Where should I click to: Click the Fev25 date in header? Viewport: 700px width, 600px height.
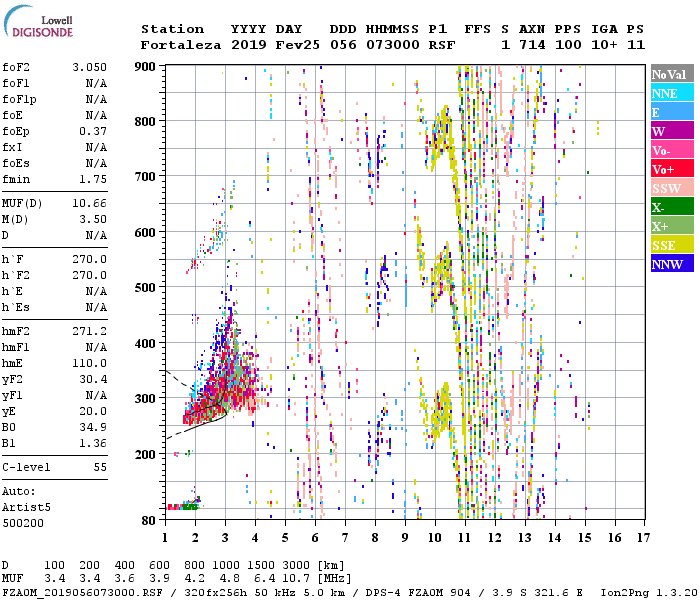(x=297, y=45)
